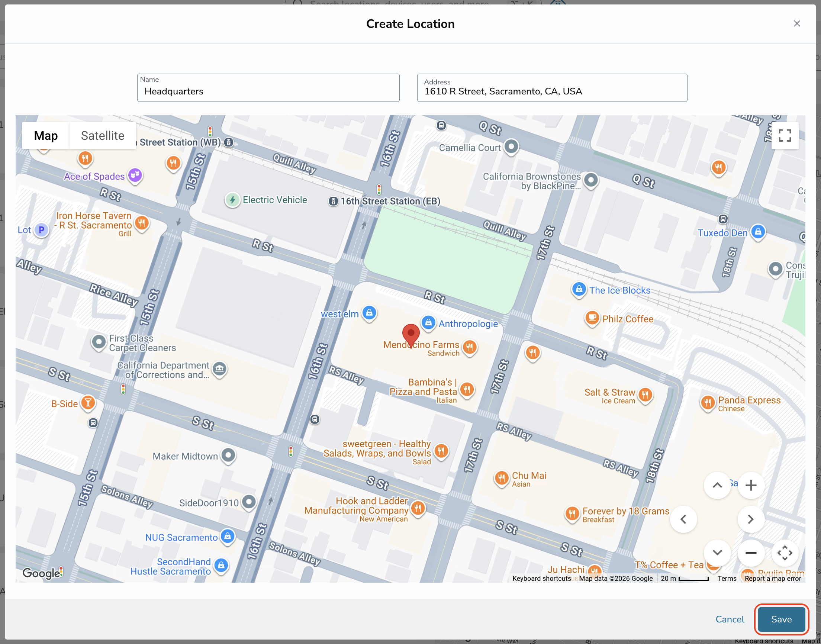
Task: Toggle fullscreen map view
Action: [x=785, y=135]
